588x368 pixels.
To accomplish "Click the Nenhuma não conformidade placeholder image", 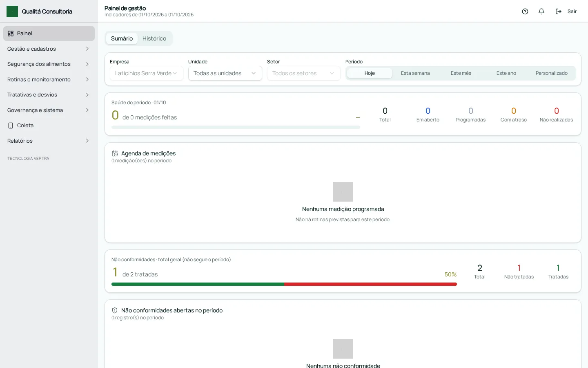I will click(343, 349).
